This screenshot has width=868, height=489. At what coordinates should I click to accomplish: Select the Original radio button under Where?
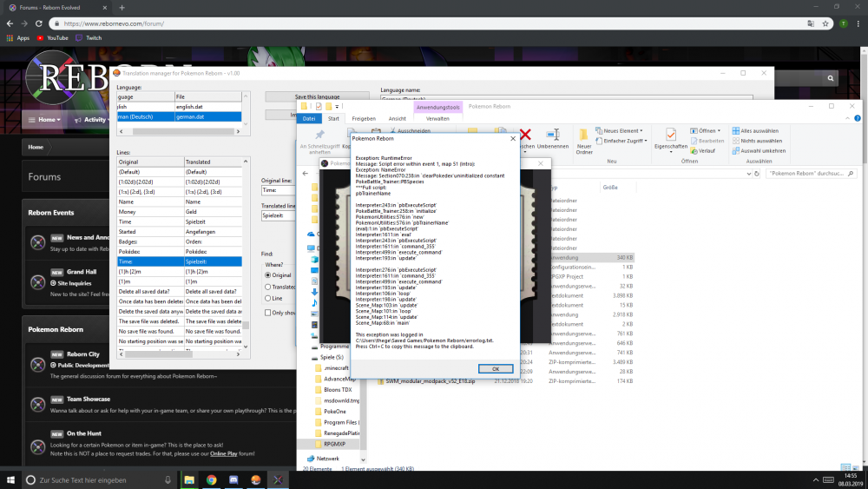[268, 275]
